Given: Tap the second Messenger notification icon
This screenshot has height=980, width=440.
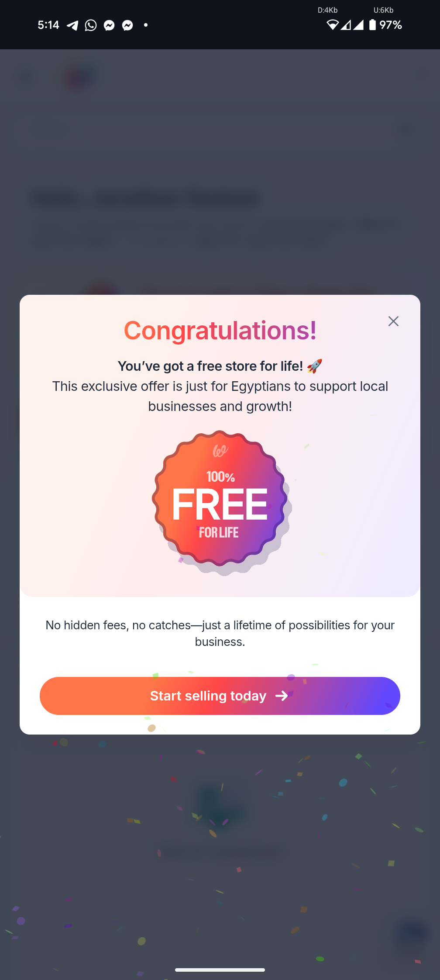Looking at the screenshot, I should pos(127,25).
